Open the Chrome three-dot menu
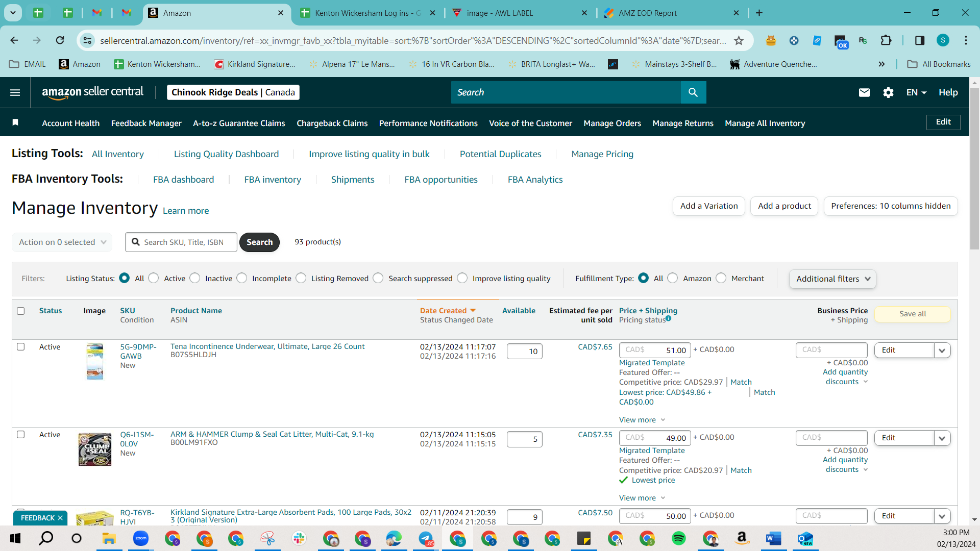Viewport: 980px width, 551px height. (966, 40)
